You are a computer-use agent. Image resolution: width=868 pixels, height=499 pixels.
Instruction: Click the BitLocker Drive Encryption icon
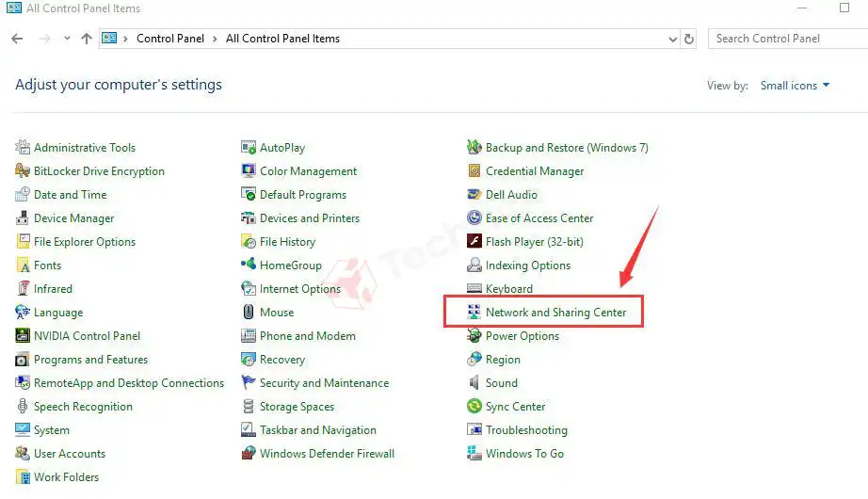point(23,171)
